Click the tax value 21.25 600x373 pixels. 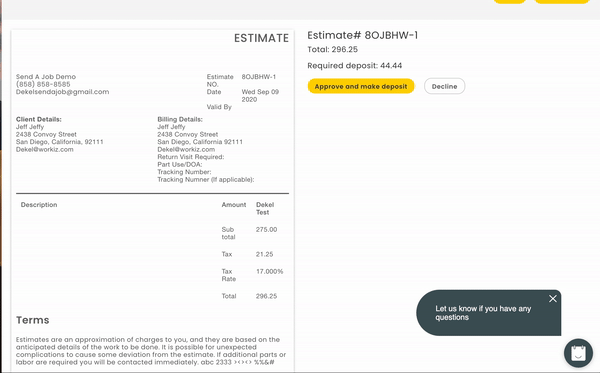264,254
